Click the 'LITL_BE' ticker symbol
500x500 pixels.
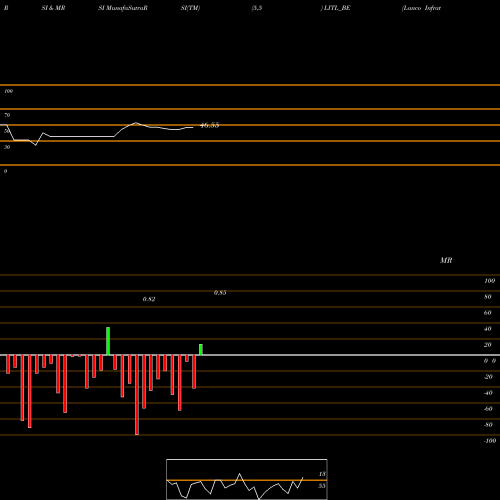(336, 8)
